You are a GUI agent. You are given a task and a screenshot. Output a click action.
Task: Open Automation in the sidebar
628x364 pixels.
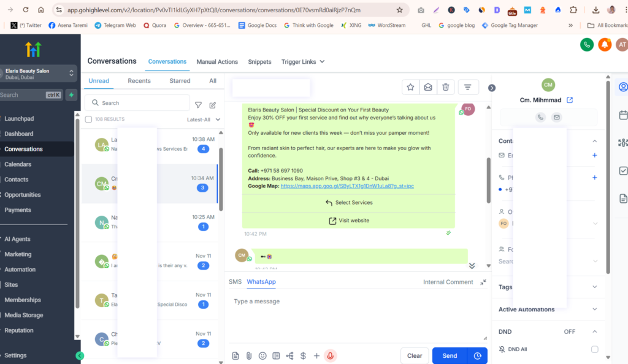(20, 270)
